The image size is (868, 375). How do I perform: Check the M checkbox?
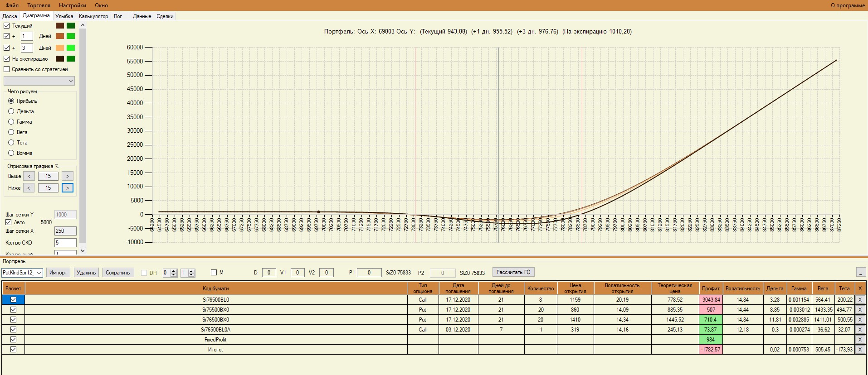(214, 273)
